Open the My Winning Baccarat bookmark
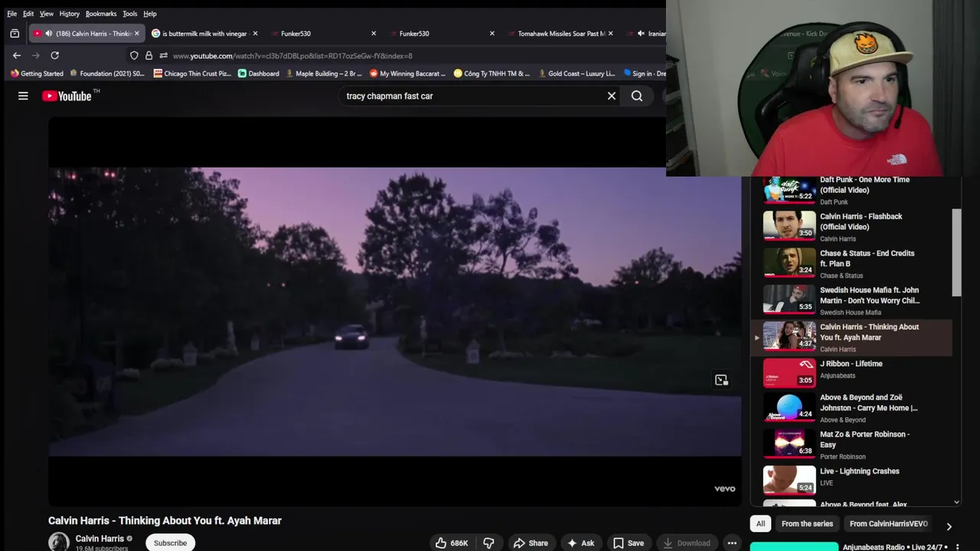The image size is (980, 551). [407, 73]
